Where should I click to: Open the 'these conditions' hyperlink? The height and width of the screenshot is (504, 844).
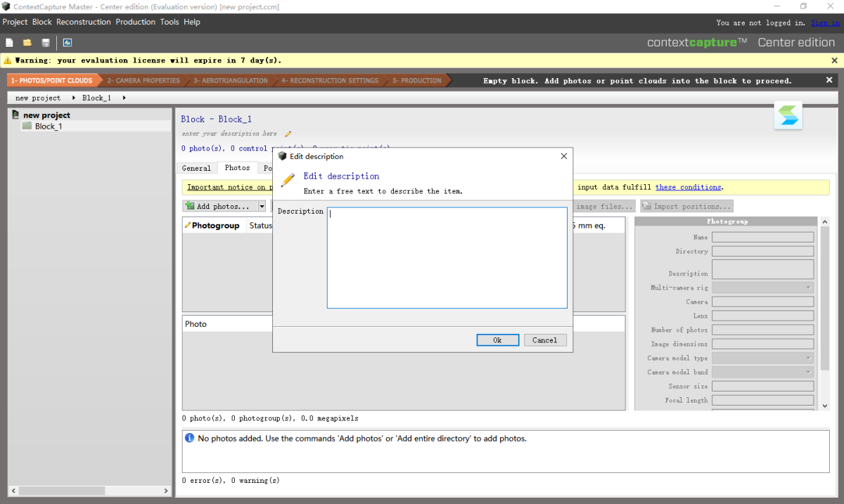688,186
